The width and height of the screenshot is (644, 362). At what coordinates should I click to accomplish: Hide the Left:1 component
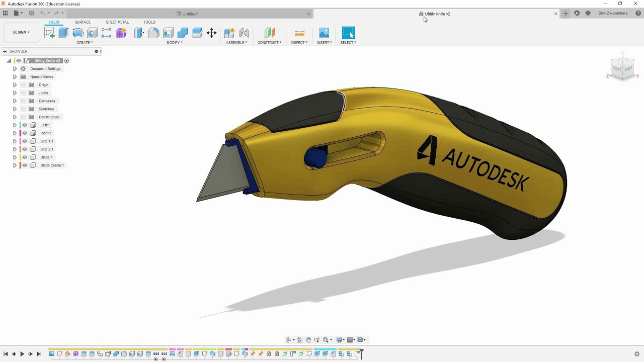click(x=25, y=125)
